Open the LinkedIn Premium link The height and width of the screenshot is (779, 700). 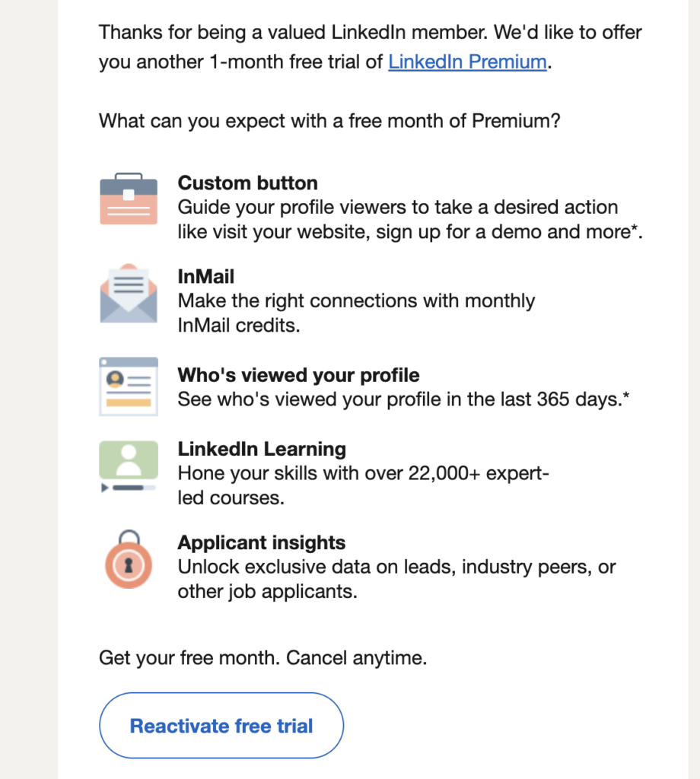(x=466, y=62)
